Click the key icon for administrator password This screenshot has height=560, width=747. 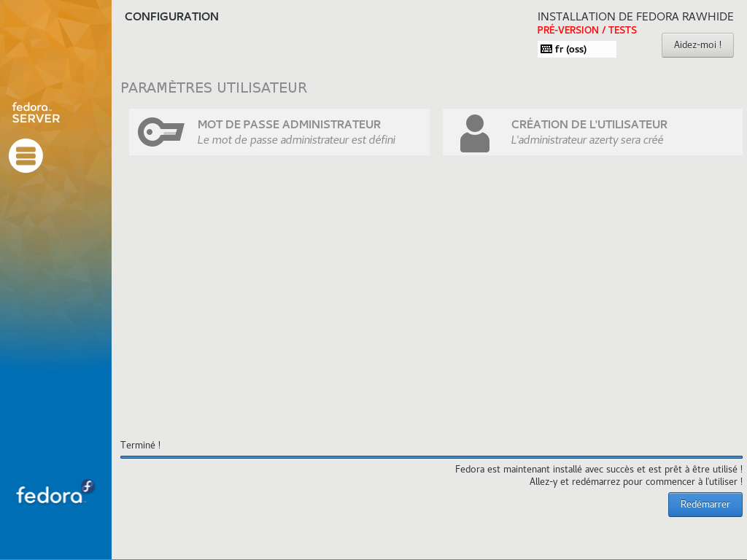pos(161,132)
